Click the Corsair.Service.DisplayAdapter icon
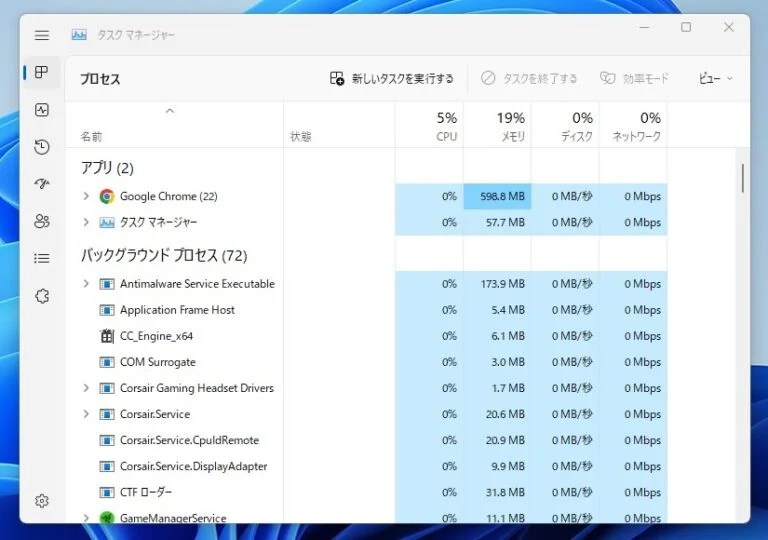The image size is (768, 540). click(107, 466)
